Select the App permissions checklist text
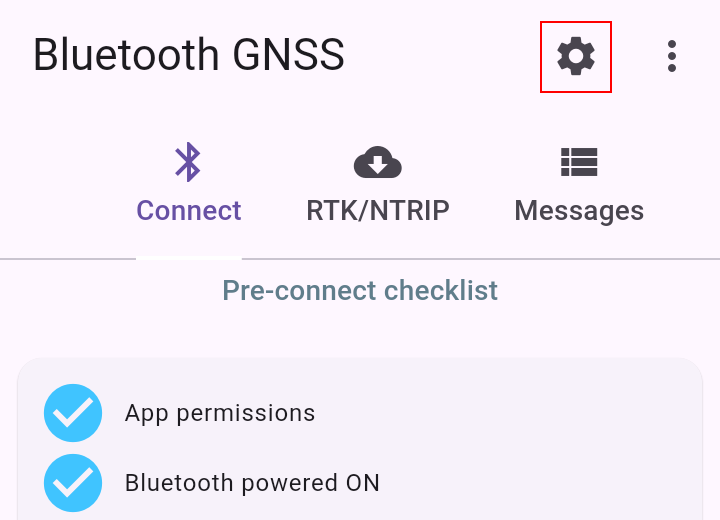The image size is (720, 520). 220,413
